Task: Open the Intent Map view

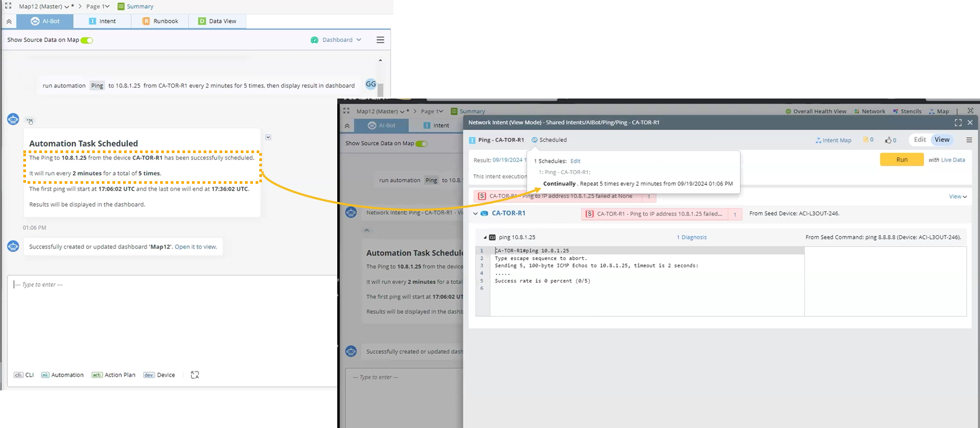Action: pyautogui.click(x=833, y=140)
